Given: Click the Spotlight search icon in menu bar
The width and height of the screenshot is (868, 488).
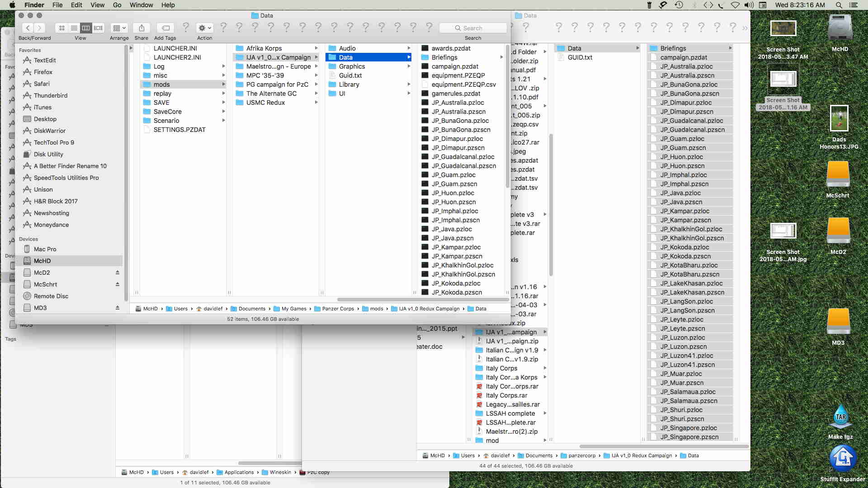Looking at the screenshot, I should coord(839,5).
